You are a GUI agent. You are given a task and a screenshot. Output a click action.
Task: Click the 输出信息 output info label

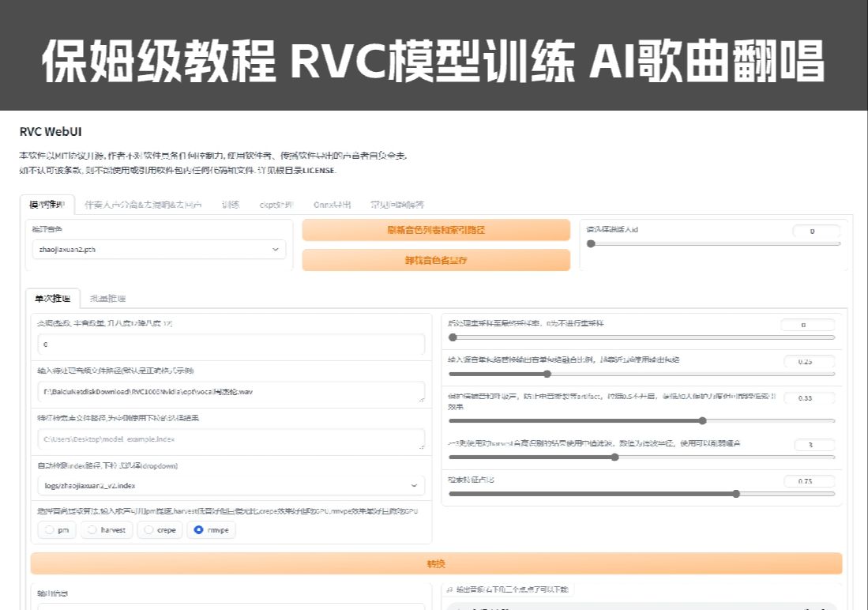click(53, 593)
